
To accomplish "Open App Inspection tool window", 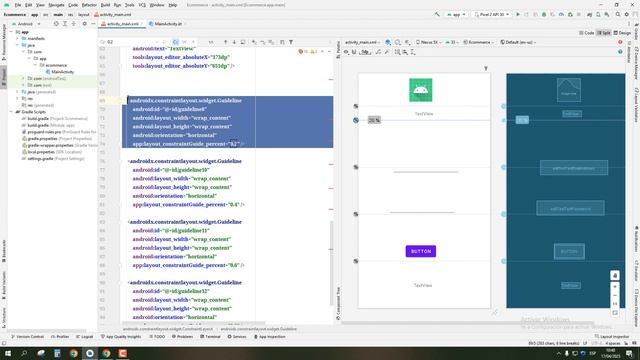I will pos(270,337).
